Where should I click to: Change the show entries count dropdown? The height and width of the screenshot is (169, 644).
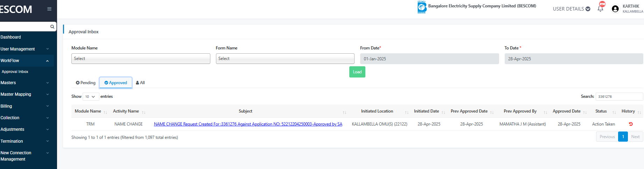(91, 96)
